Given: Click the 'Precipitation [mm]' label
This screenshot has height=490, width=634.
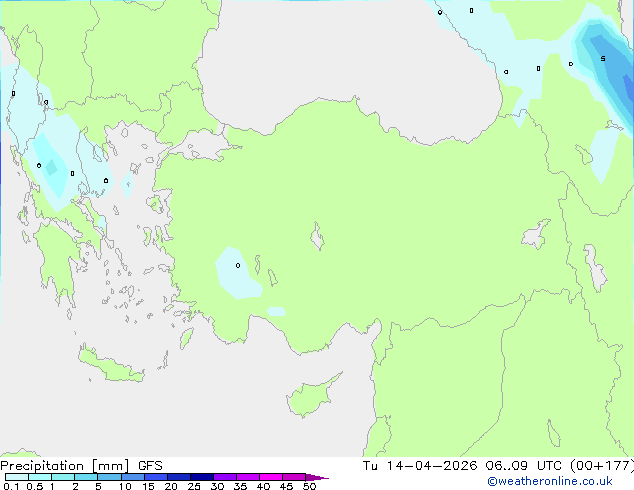Looking at the screenshot, I should [x=65, y=466].
